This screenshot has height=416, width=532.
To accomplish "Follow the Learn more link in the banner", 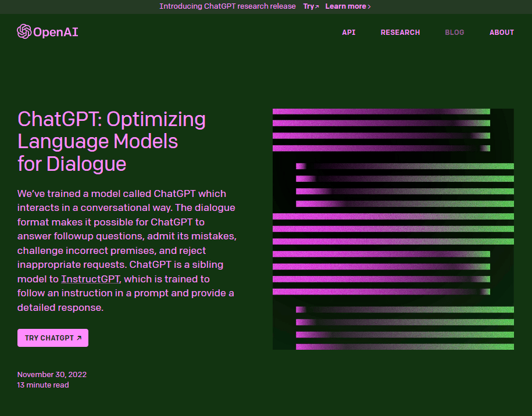I will 348,6.
